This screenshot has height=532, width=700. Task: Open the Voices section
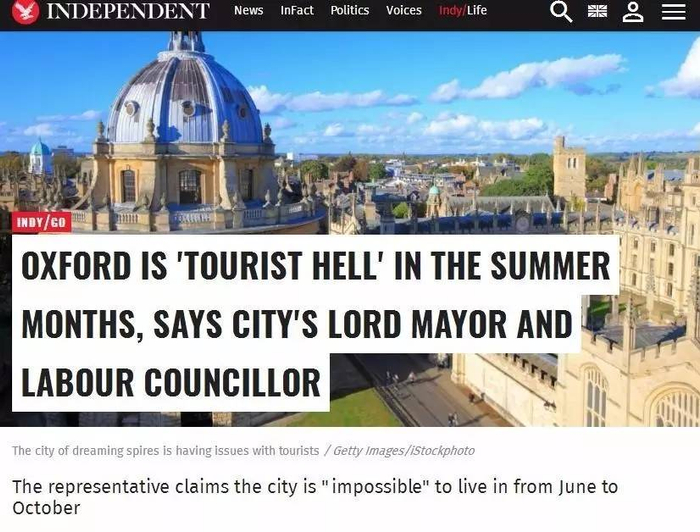pos(404,10)
